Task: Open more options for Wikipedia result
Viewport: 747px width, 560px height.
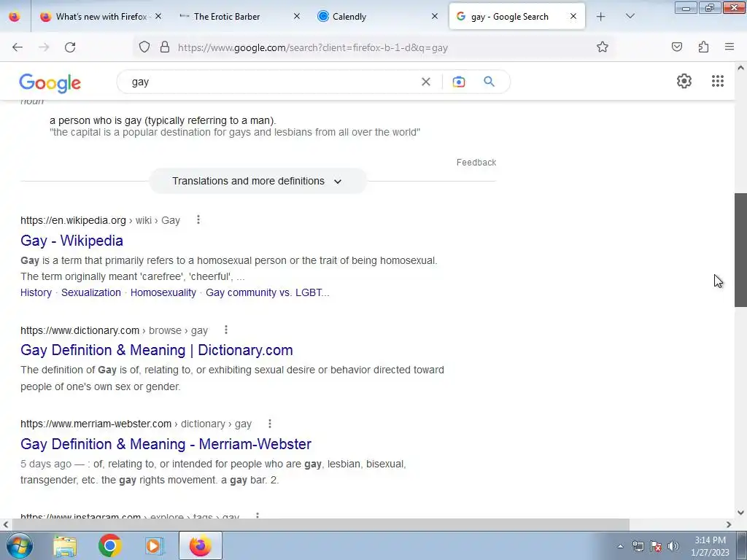Action: coord(198,219)
